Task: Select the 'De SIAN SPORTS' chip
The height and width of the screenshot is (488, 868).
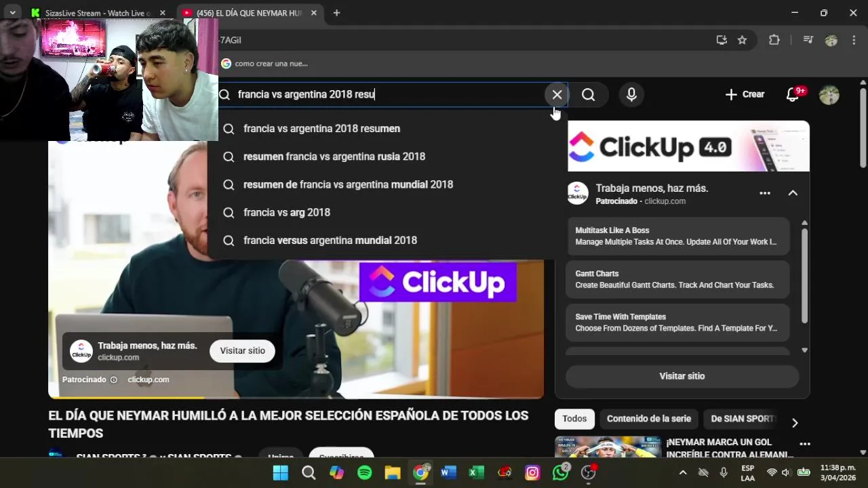Action: [x=741, y=419]
